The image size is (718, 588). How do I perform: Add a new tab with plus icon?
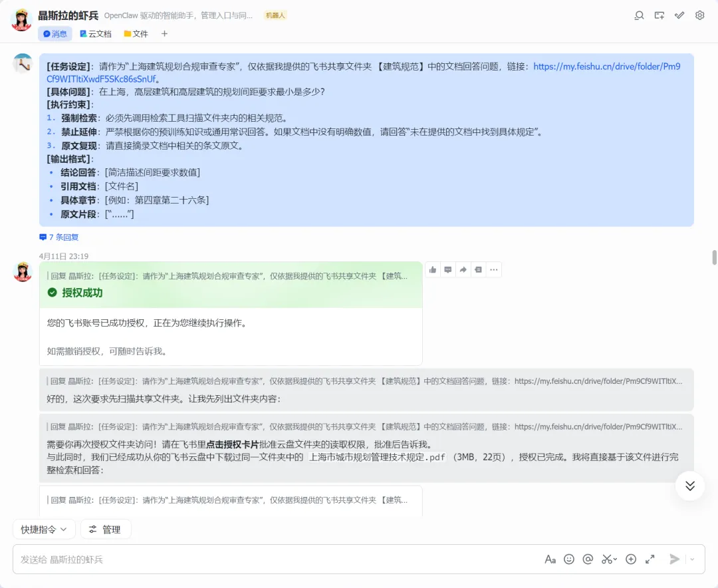pyautogui.click(x=164, y=34)
